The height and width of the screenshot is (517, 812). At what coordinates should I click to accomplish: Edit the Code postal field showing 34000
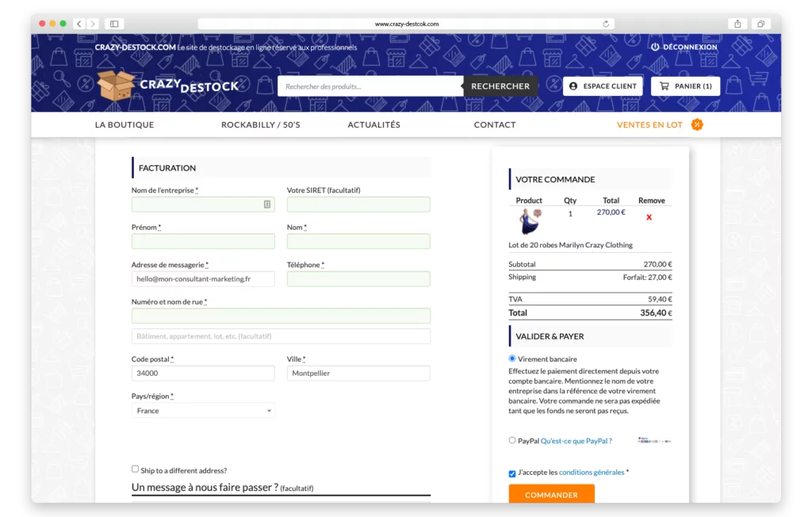tap(203, 373)
